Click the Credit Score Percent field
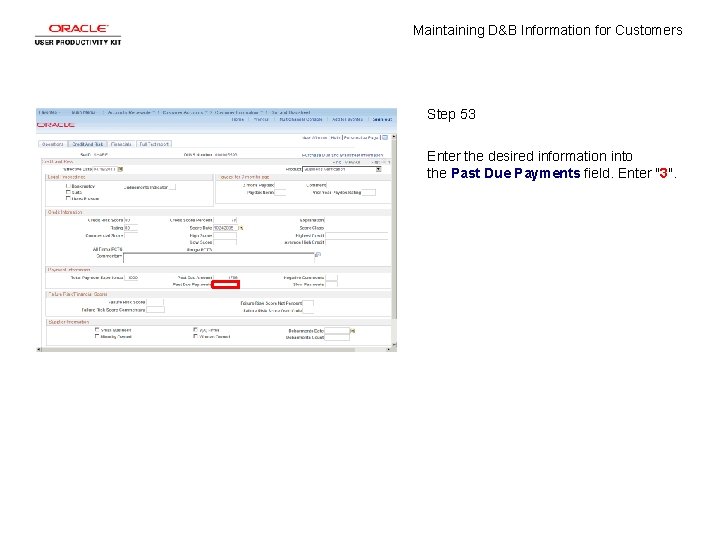Image resolution: width=720 pixels, height=540 pixels. click(225, 220)
